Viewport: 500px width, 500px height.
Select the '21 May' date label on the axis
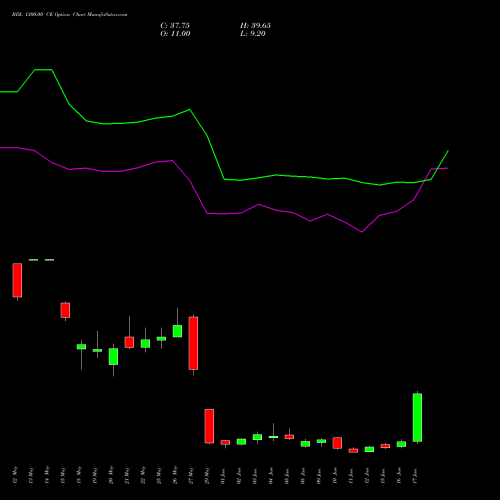point(127,475)
